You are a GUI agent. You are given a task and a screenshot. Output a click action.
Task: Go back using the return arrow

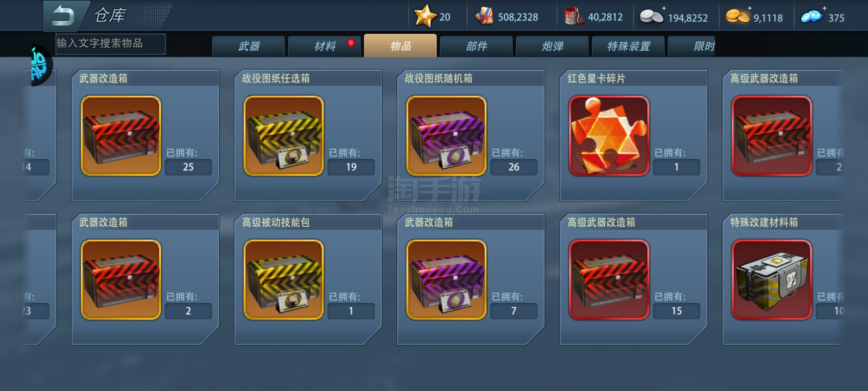64,16
